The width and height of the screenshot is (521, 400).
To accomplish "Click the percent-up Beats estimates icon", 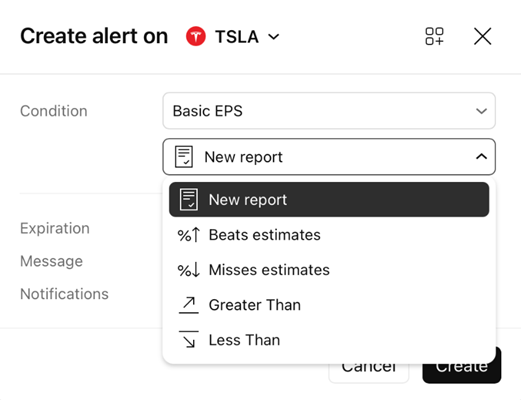I will 189,235.
